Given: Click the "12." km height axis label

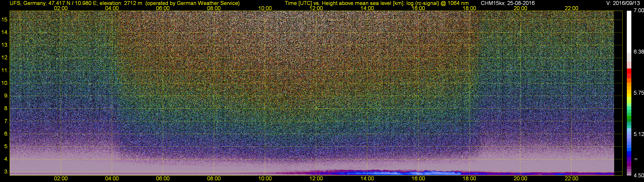Looking at the screenshot, I should tap(5, 58).
